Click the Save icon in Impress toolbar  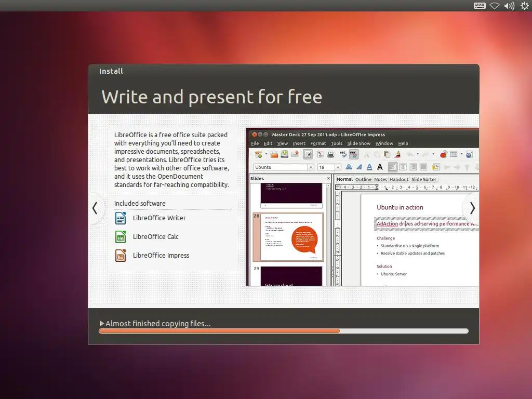(284, 154)
